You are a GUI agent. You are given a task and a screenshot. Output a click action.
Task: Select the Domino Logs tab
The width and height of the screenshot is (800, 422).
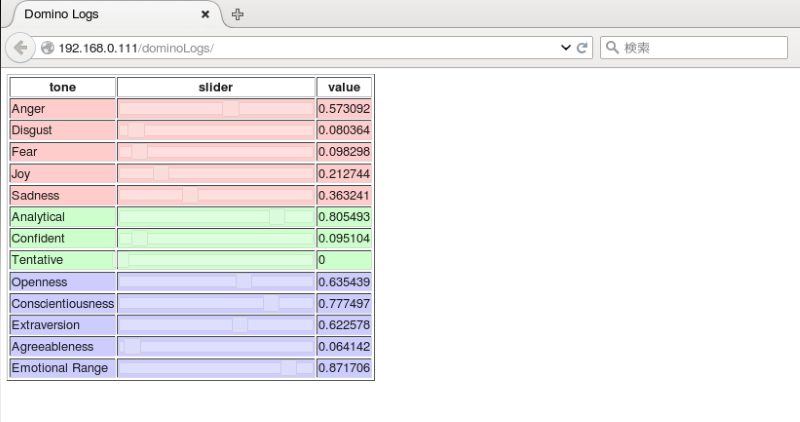click(x=115, y=14)
